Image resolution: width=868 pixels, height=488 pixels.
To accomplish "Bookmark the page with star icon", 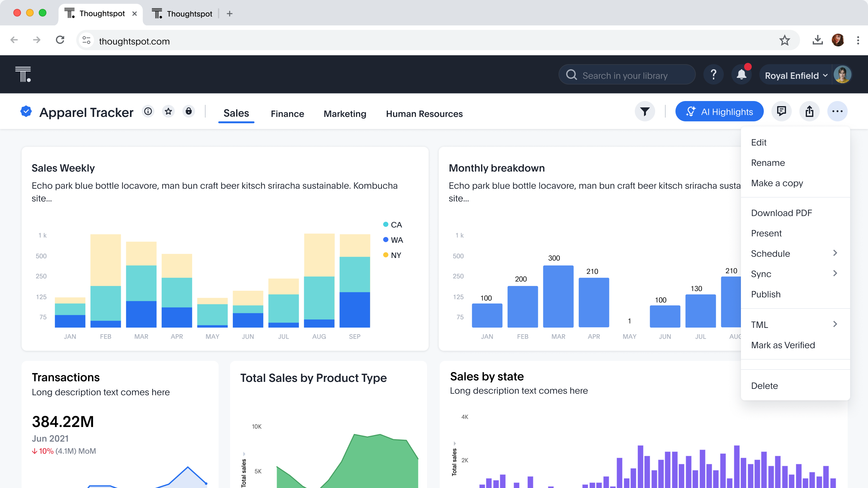I will [784, 40].
